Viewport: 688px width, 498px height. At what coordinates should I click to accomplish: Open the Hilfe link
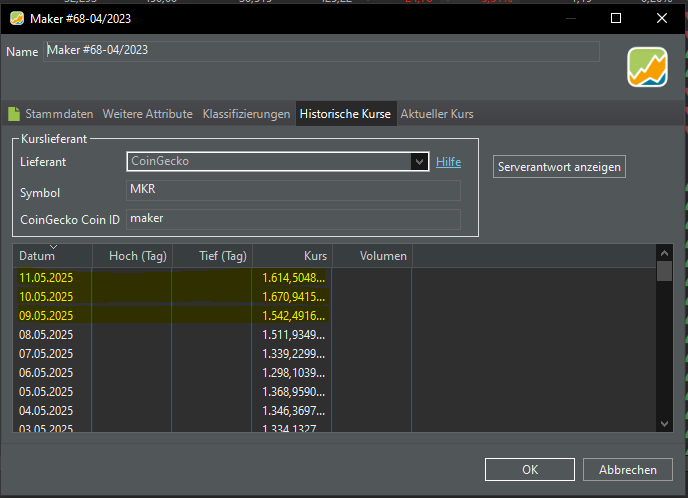pos(448,162)
